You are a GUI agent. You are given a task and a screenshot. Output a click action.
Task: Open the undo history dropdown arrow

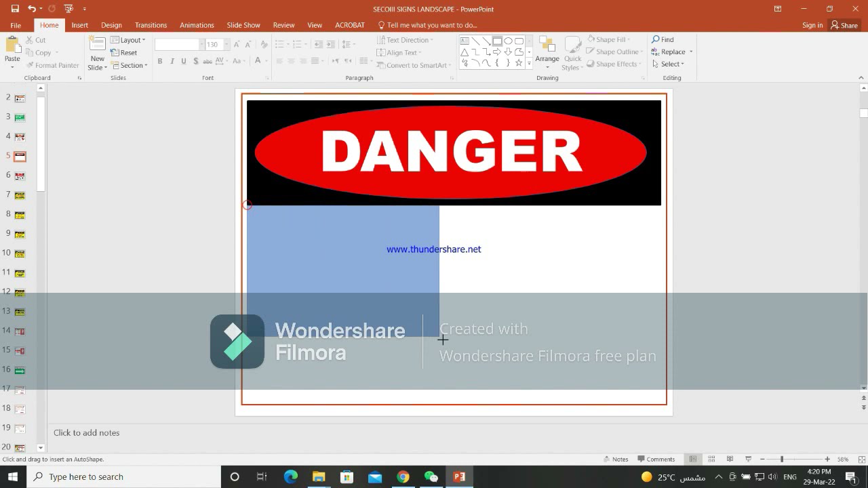point(41,9)
